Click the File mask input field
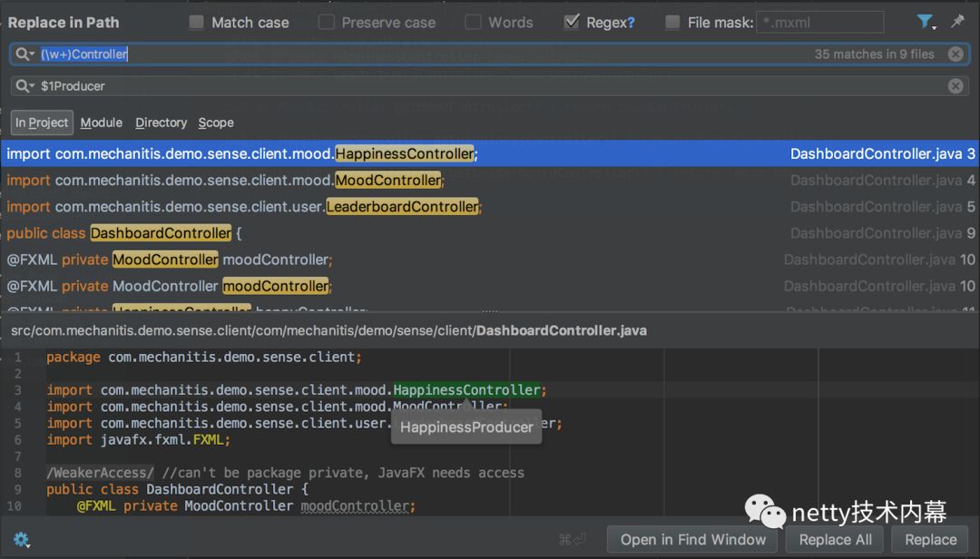This screenshot has height=559, width=980. [819, 23]
